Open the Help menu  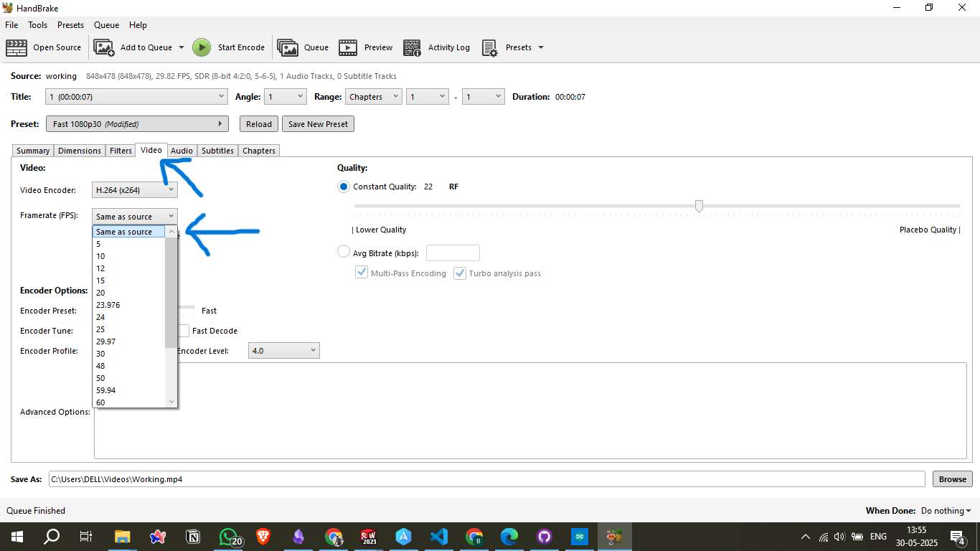pos(138,25)
